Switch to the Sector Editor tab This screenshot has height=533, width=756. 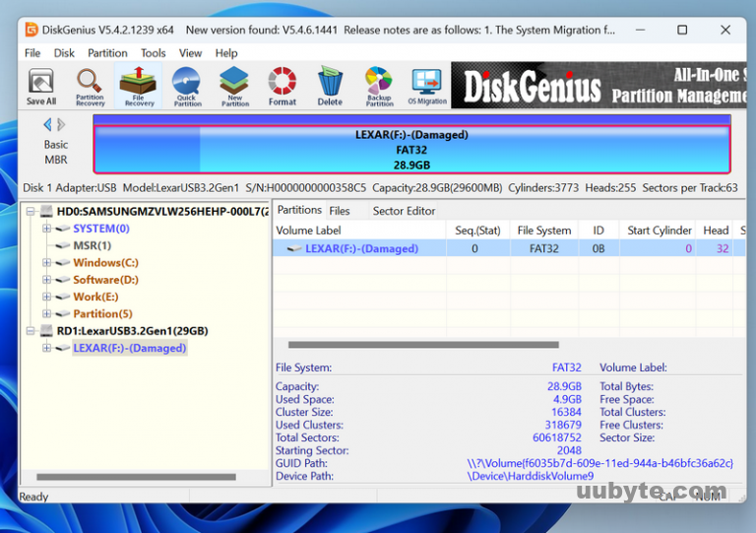coord(404,211)
